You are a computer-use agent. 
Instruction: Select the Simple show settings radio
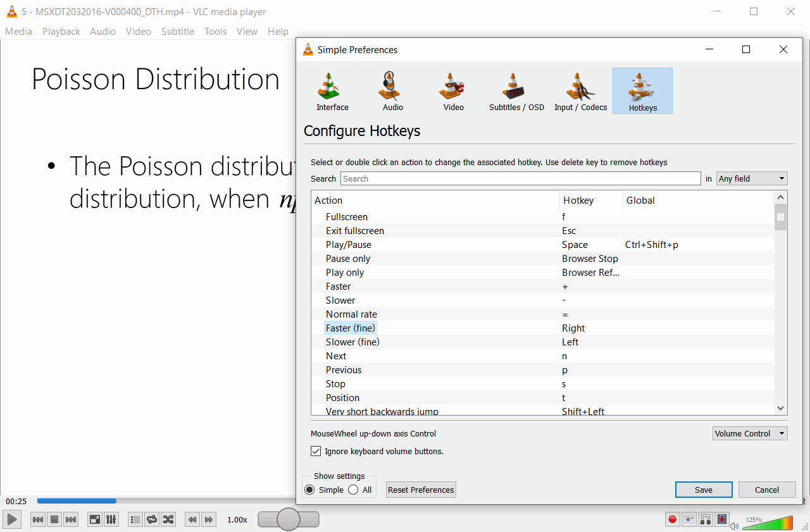(309, 490)
